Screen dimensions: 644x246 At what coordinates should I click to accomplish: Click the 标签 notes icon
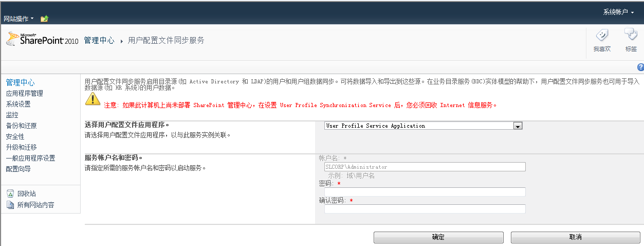(x=631, y=36)
